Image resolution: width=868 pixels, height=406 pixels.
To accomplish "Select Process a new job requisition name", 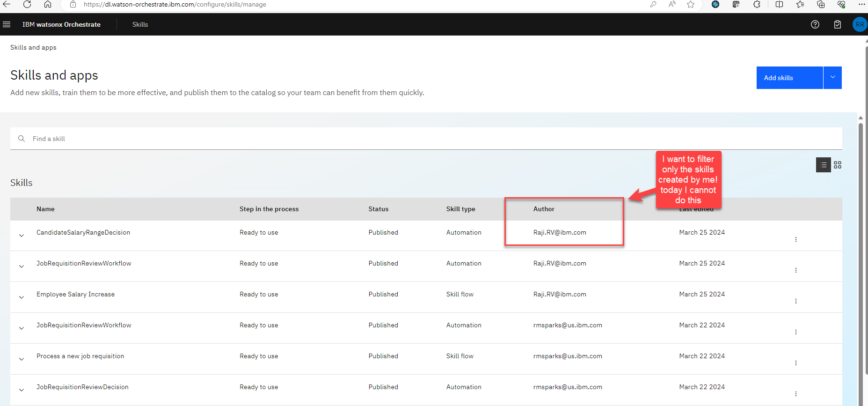I will pos(80,356).
